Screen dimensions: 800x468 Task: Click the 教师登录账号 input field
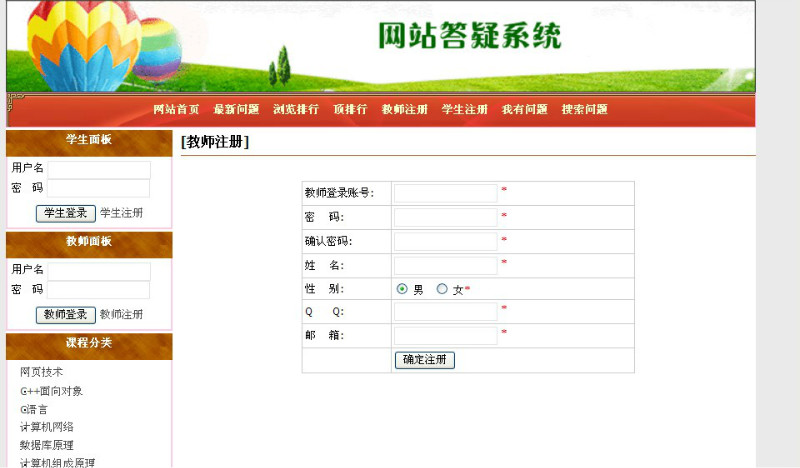445,193
